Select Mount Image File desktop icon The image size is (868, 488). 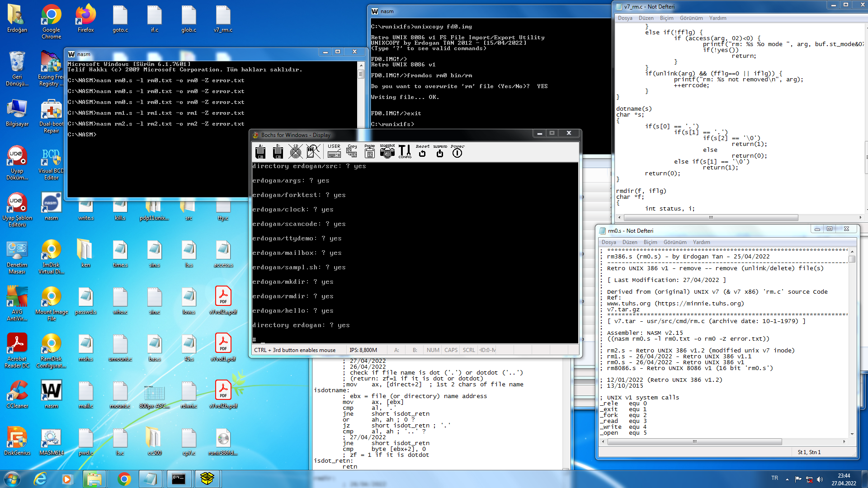51,304
